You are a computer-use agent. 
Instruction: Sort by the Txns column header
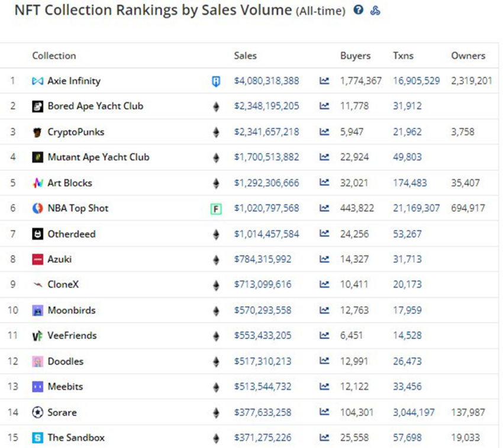pos(403,56)
